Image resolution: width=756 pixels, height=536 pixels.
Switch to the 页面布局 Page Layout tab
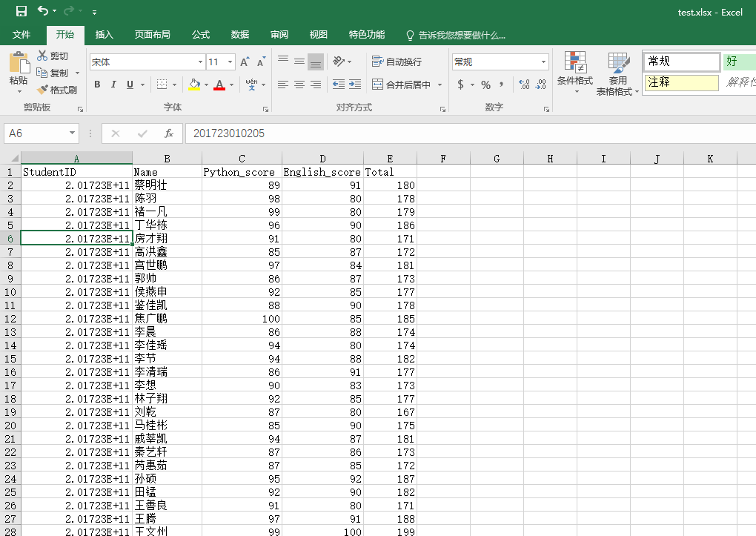coord(153,35)
